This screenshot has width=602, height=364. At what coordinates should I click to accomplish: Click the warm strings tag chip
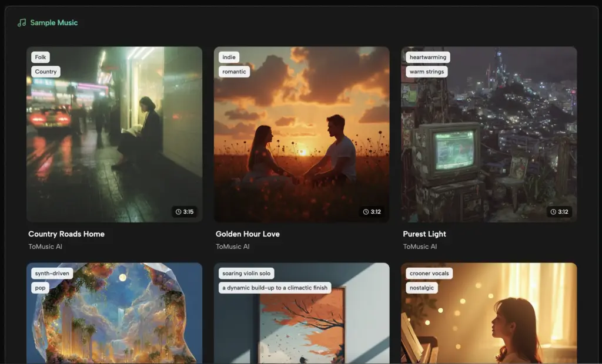click(426, 71)
